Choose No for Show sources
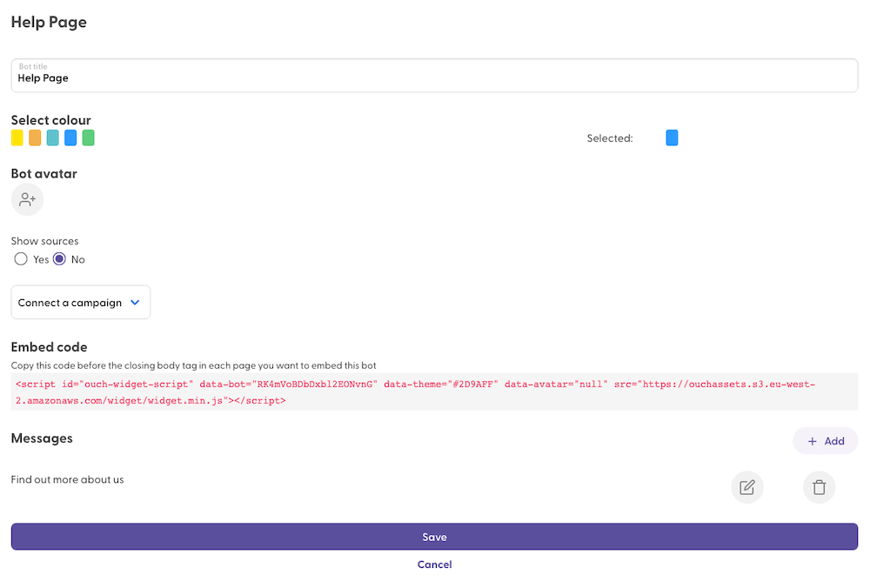Image resolution: width=870 pixels, height=588 pixels. 59,259
